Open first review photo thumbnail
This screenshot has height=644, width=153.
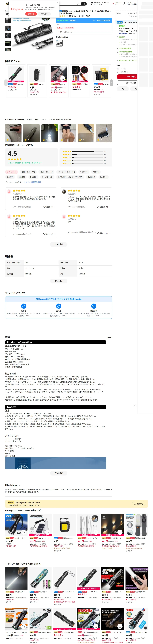click(x=13, y=133)
